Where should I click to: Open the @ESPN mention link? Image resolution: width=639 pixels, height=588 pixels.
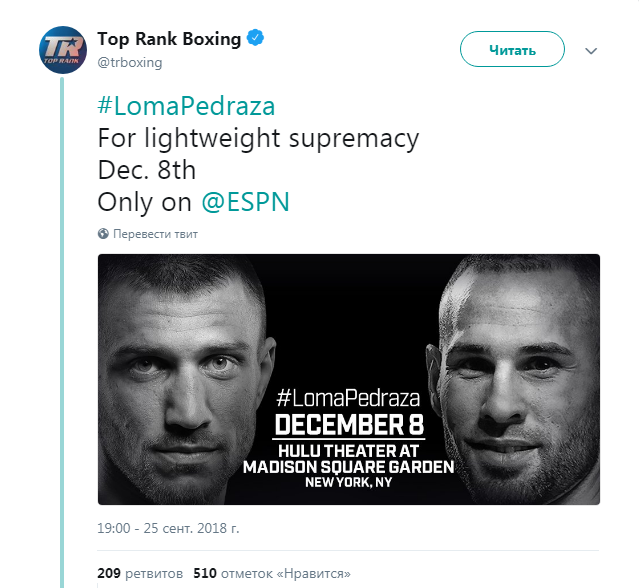pyautogui.click(x=245, y=201)
